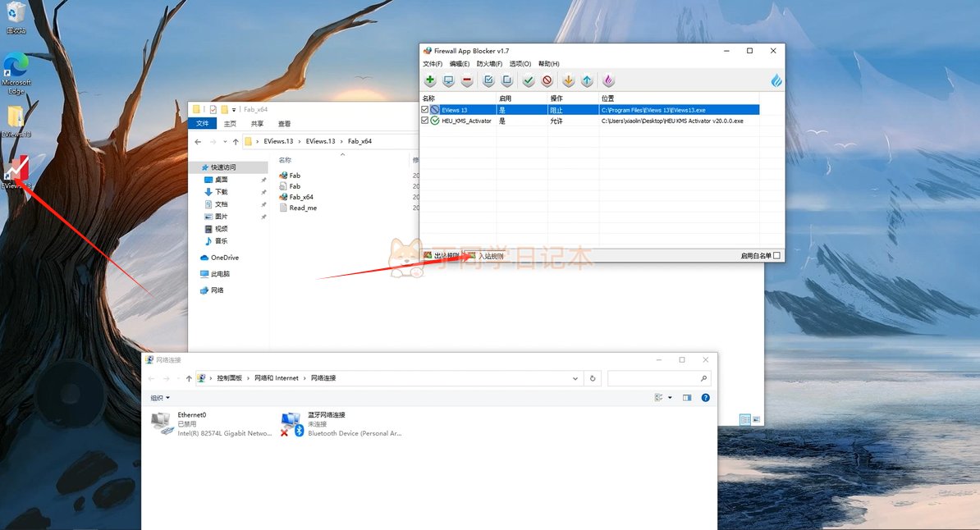Open the 防火墙(F) menu
980x530 pixels.
coord(489,64)
